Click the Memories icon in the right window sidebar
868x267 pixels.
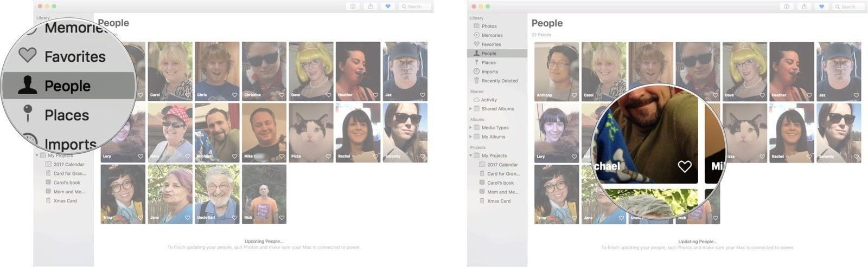[476, 35]
